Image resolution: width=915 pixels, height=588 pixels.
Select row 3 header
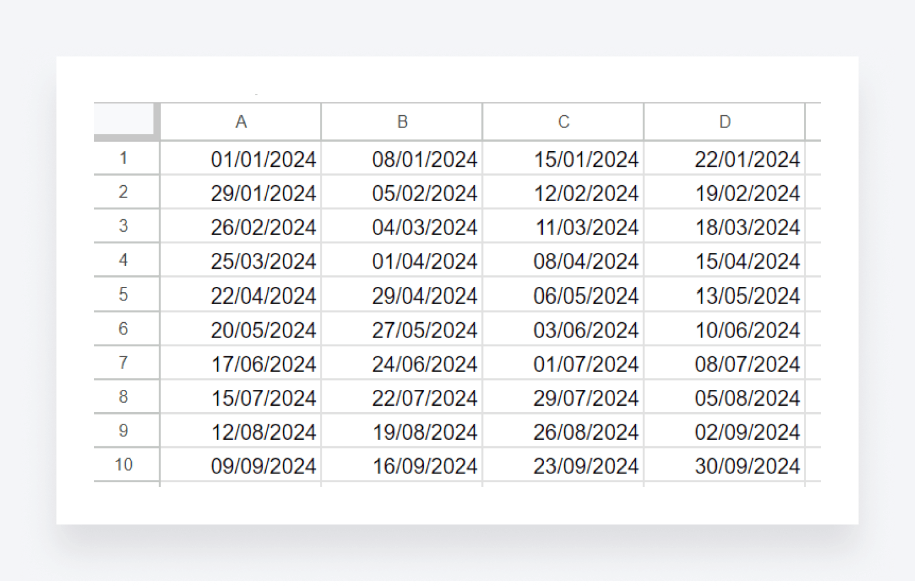pos(126,226)
